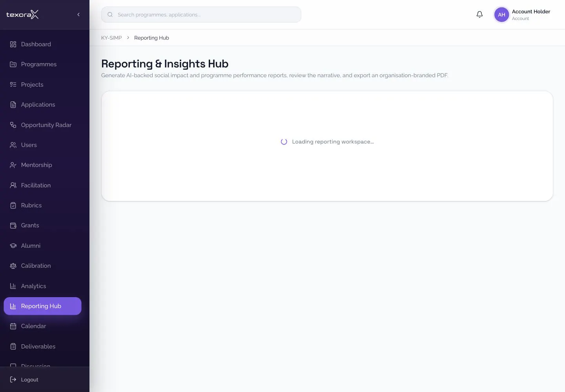This screenshot has height=392, width=565.
Task: Click the Analytics bar chart icon
Action: click(x=13, y=286)
